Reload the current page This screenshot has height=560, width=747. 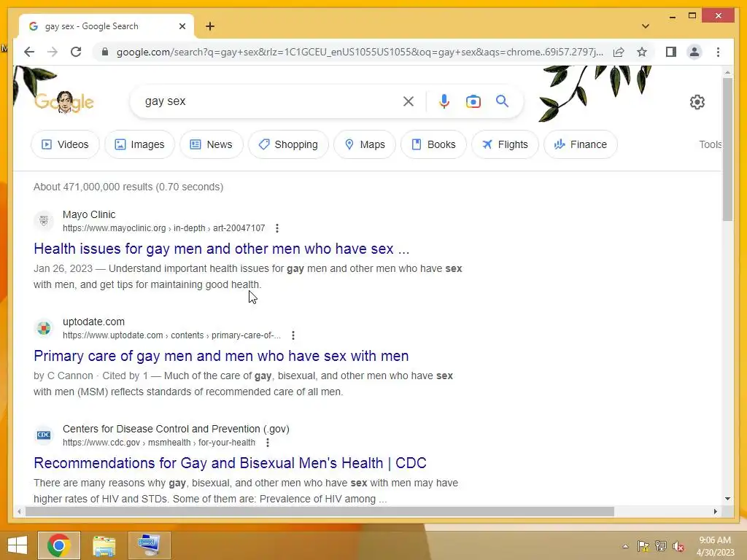76,52
